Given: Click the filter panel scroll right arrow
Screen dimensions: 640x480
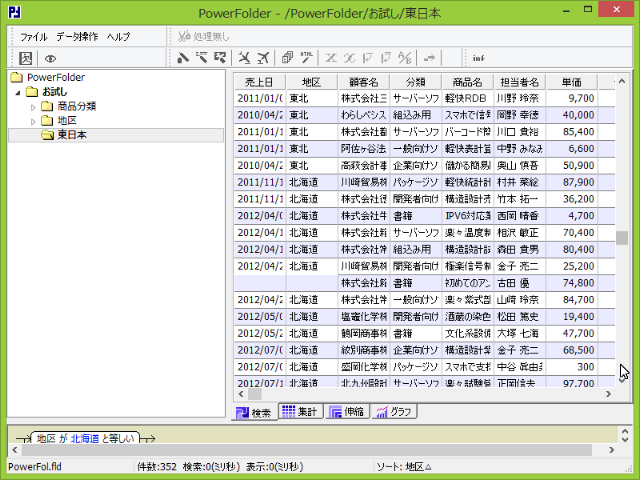Looking at the screenshot, I should [611, 450].
